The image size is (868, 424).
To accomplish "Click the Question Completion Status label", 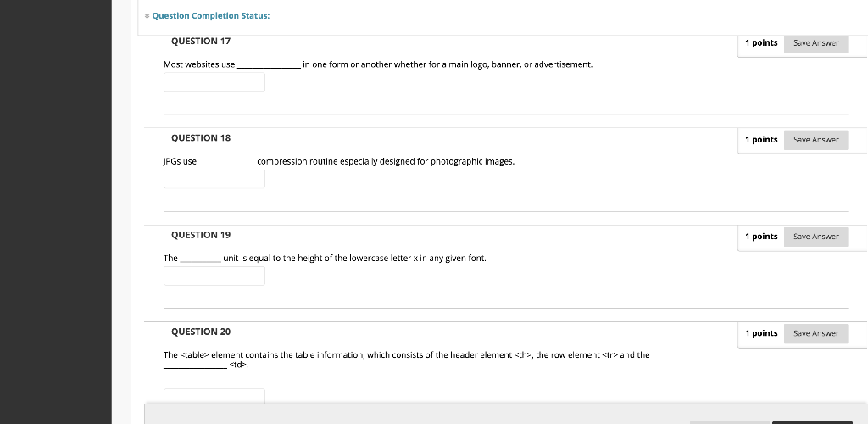I will point(210,16).
